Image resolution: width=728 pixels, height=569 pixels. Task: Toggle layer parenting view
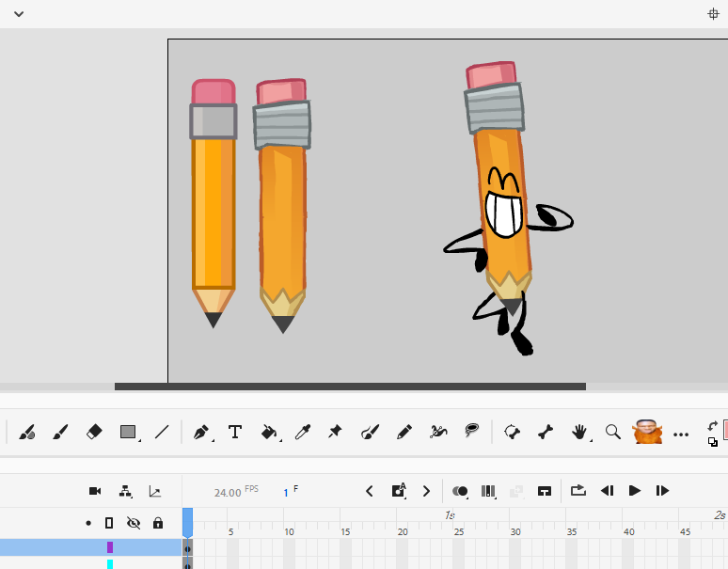125,491
